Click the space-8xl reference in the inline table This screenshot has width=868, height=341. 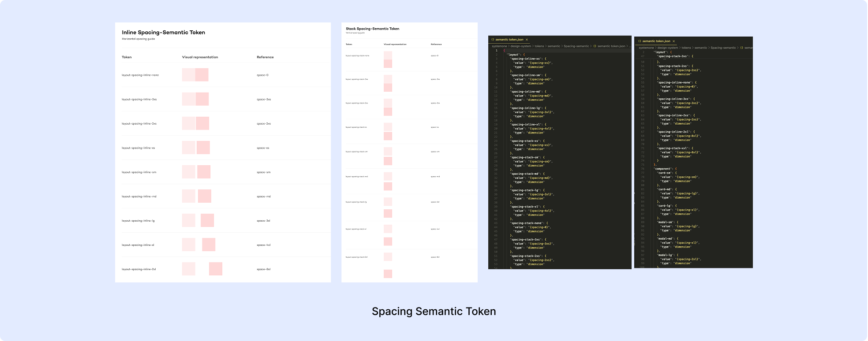tap(263, 269)
